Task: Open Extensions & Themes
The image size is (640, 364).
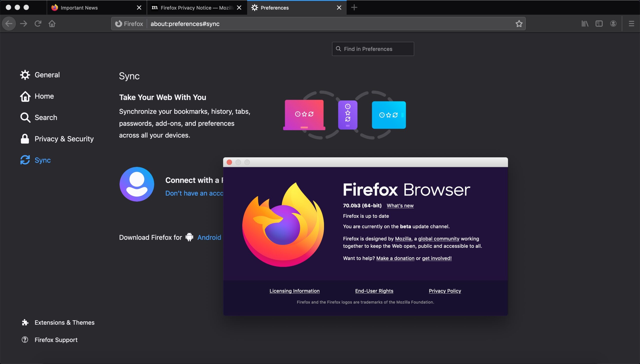Action: pyautogui.click(x=58, y=322)
